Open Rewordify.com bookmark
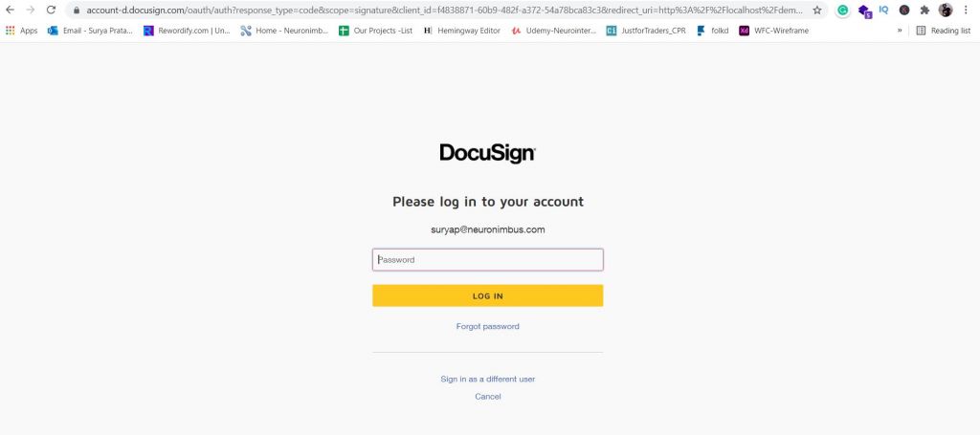 (187, 31)
